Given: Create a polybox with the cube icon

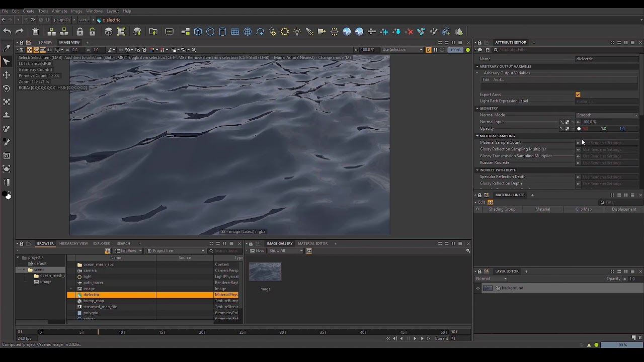Looking at the screenshot, I should (x=198, y=32).
